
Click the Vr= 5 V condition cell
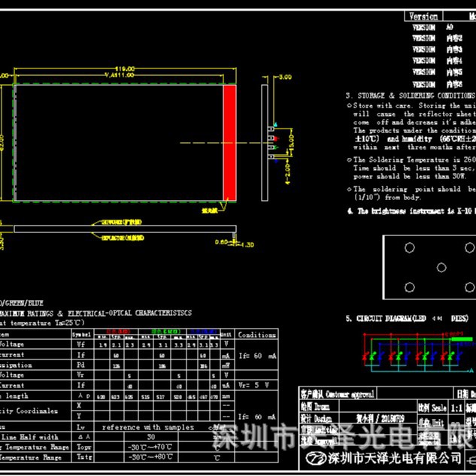coord(256,384)
